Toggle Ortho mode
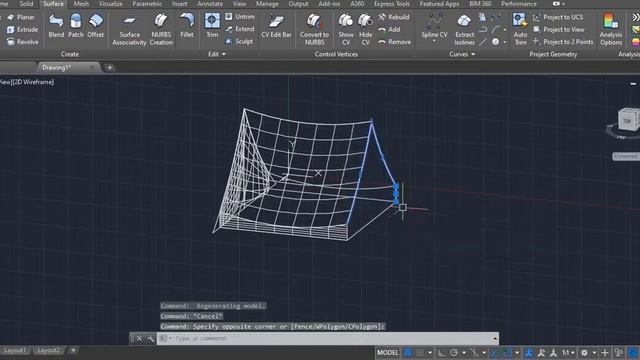Image resolution: width=640 pixels, height=360 pixels. coord(441,353)
